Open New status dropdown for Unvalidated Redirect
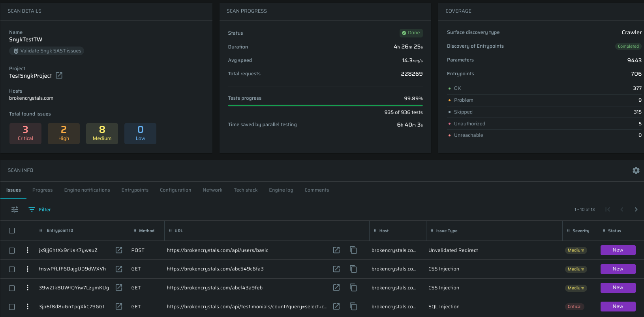The height and width of the screenshot is (317, 644). coord(618,250)
